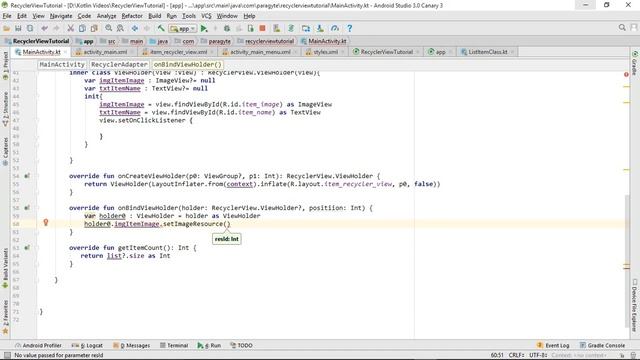Image resolution: width=640 pixels, height=360 pixels.
Task: Open the Messages tool window
Action: (131, 345)
